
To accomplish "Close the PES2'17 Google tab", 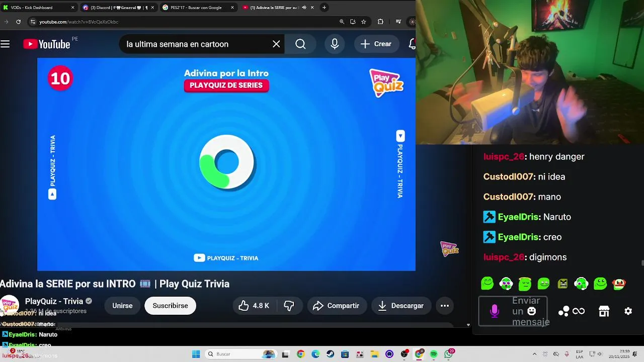I will tap(232, 8).
